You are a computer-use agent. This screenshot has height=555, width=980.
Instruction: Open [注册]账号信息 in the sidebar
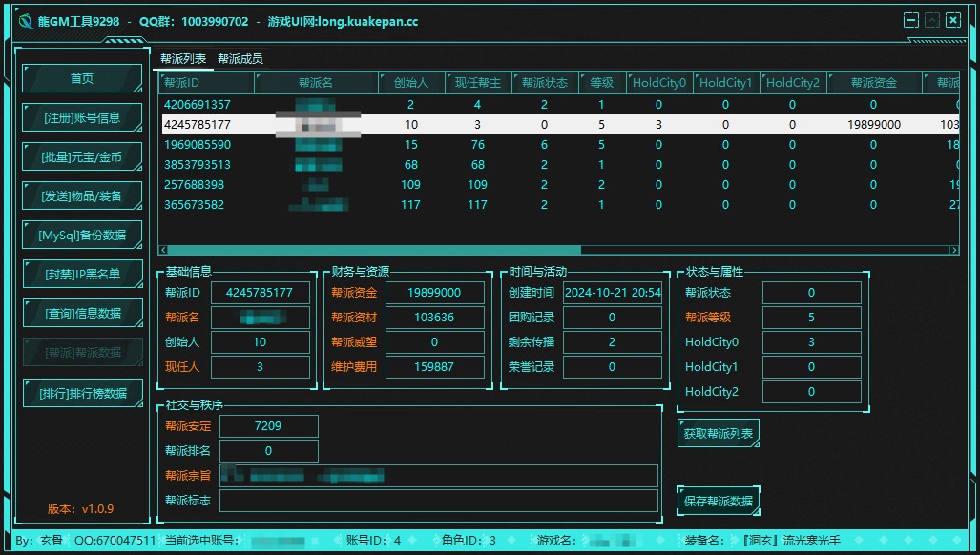[x=82, y=117]
